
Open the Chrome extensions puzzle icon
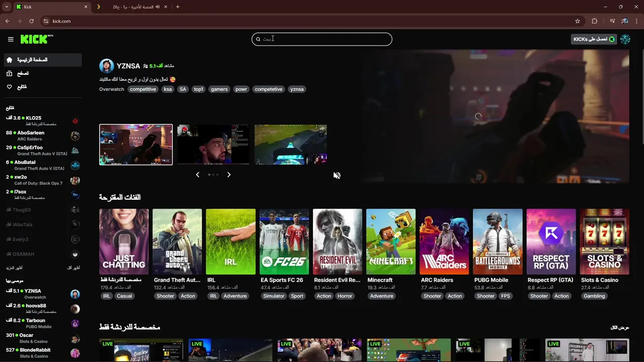(595, 21)
